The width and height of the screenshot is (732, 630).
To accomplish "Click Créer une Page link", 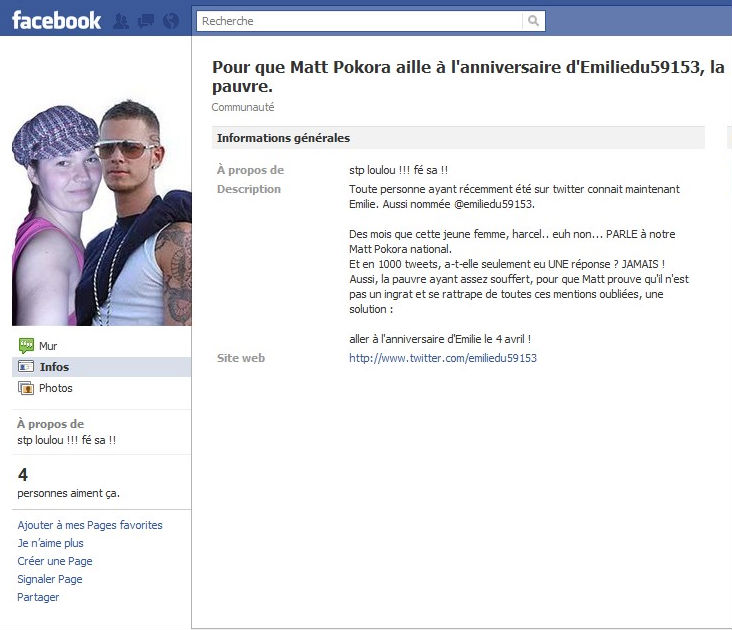I will (55, 561).
